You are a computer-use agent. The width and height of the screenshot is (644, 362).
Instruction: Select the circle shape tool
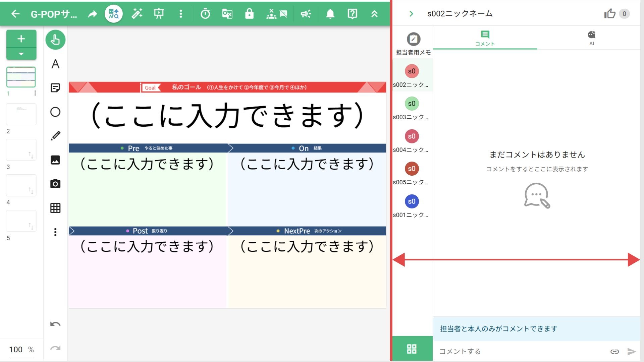(55, 112)
